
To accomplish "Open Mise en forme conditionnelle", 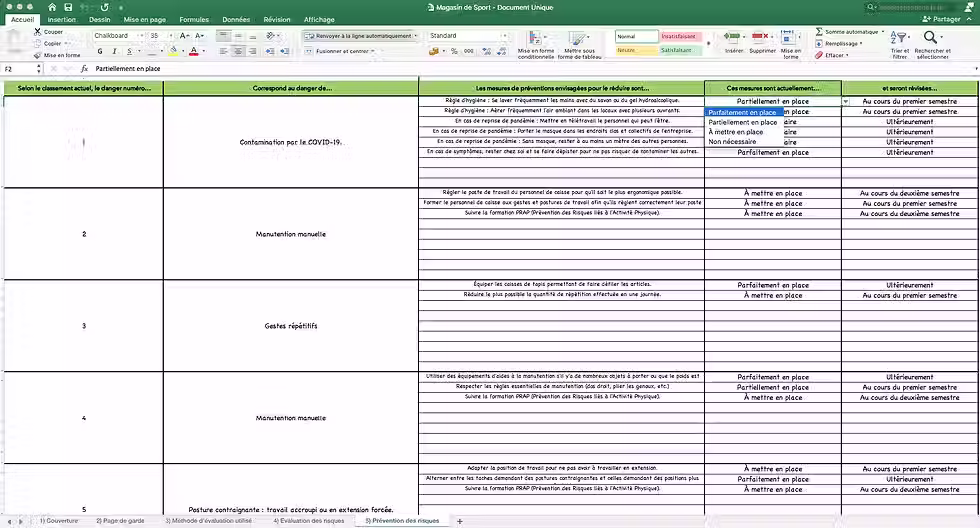I will (x=536, y=45).
